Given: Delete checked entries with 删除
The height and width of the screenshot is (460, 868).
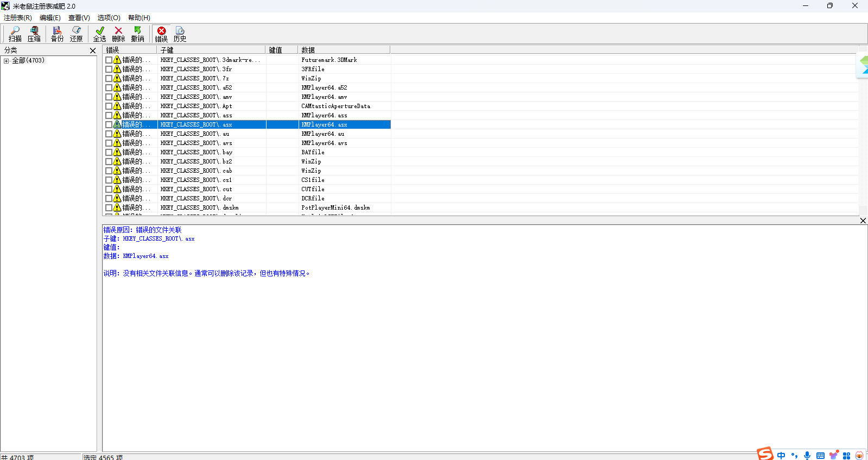Looking at the screenshot, I should (x=118, y=34).
